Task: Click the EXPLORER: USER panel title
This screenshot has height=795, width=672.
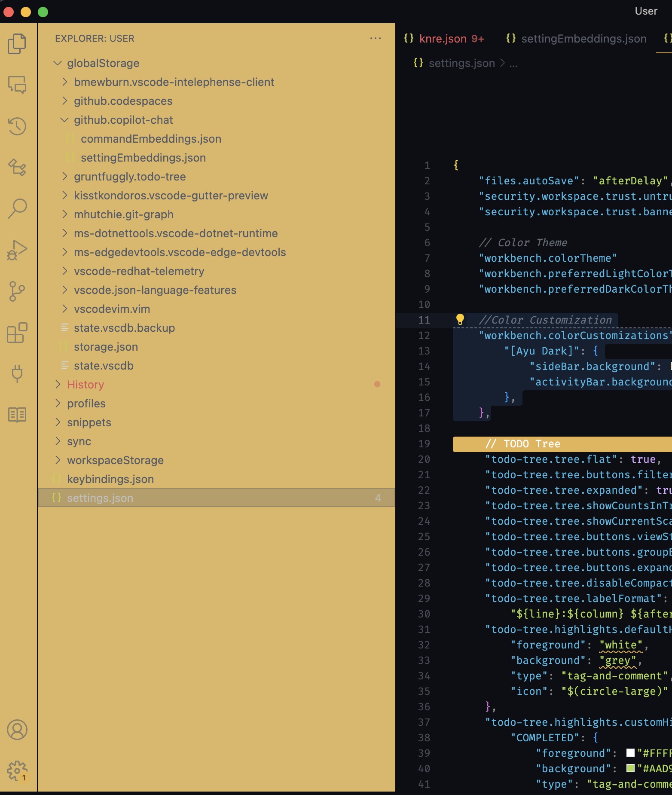Action: pos(95,38)
